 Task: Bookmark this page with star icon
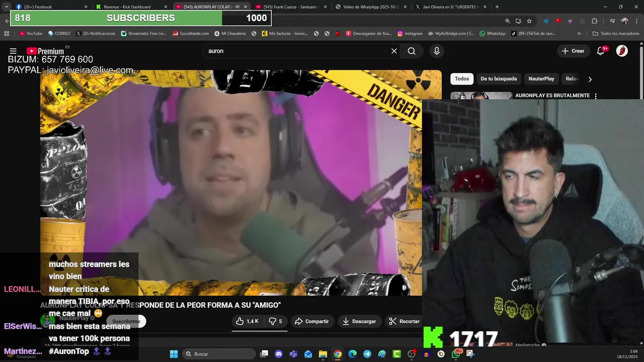[x=529, y=21]
